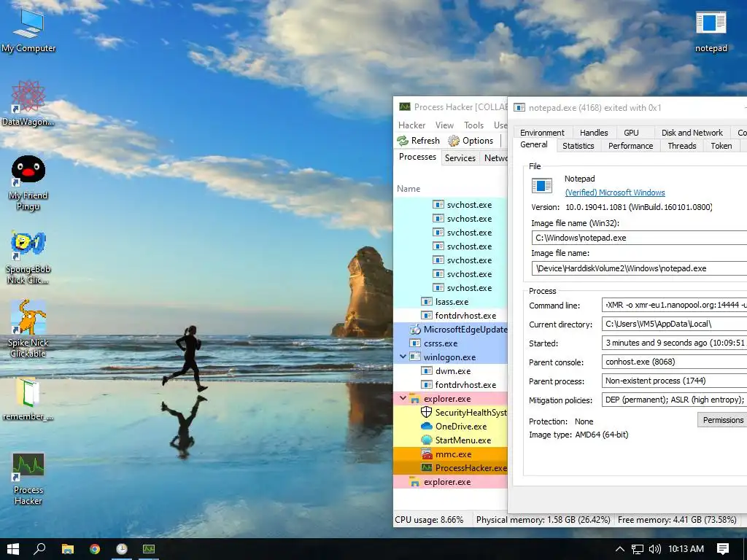Open the Disk and Network tab
This screenshot has height=560, width=747.
click(692, 133)
